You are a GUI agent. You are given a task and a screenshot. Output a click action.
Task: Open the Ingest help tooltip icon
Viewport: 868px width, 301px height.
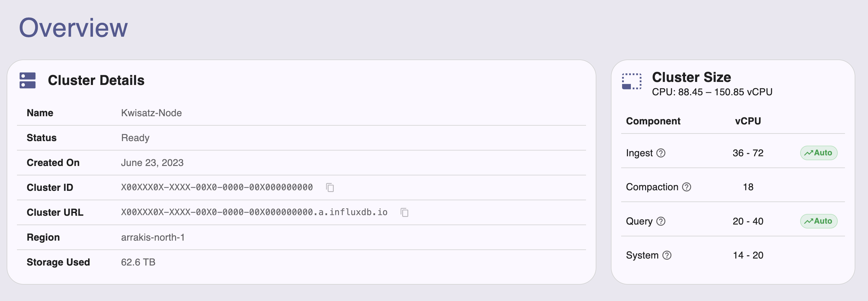click(661, 153)
